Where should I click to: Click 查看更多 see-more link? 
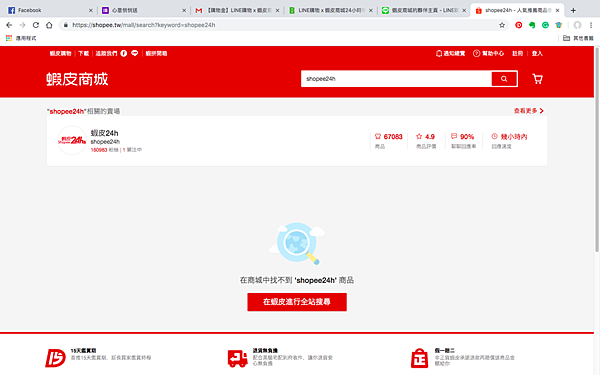pyautogui.click(x=528, y=111)
